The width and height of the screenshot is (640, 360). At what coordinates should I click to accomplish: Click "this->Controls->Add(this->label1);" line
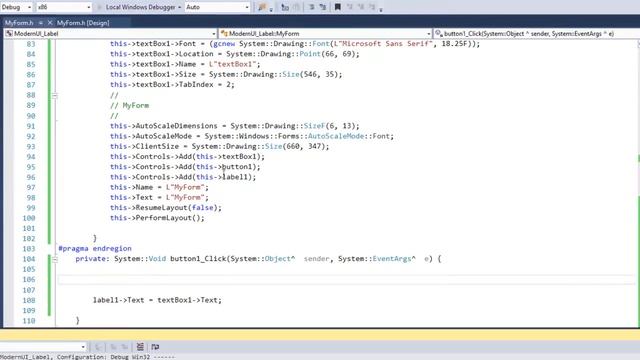coord(183,177)
